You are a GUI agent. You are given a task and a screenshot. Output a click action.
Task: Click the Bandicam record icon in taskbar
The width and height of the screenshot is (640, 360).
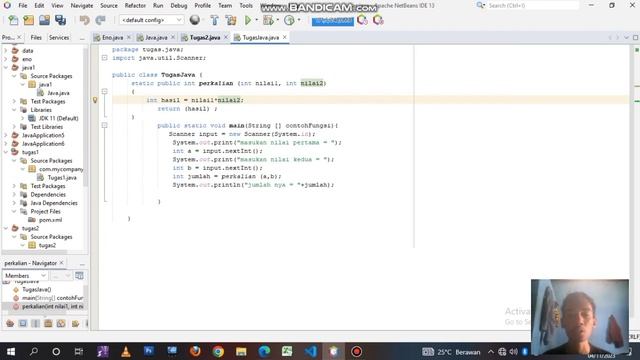pyautogui.click(x=356, y=351)
